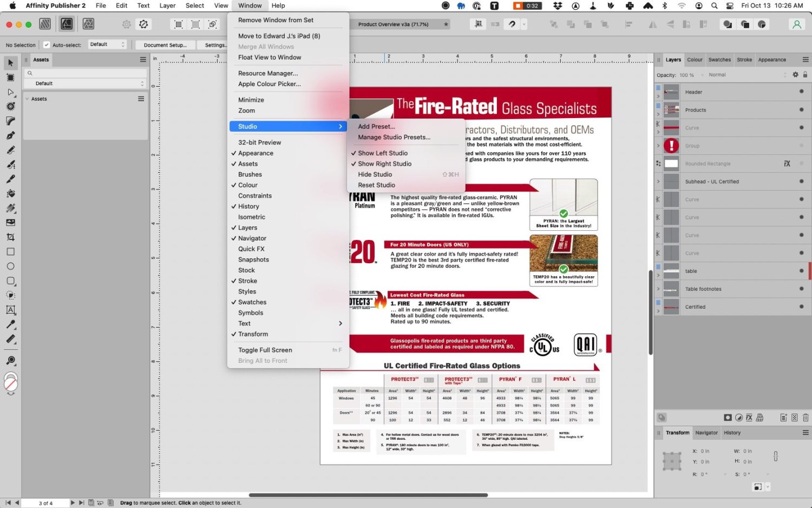Open the Default category dropdown in Assets panel

pyautogui.click(x=85, y=83)
